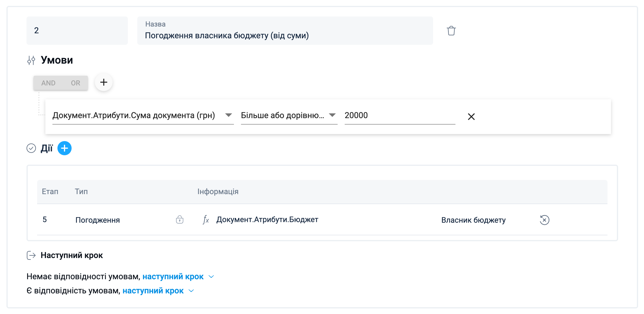Add a new condition with plus button
The width and height of the screenshot is (644, 314).
click(103, 82)
